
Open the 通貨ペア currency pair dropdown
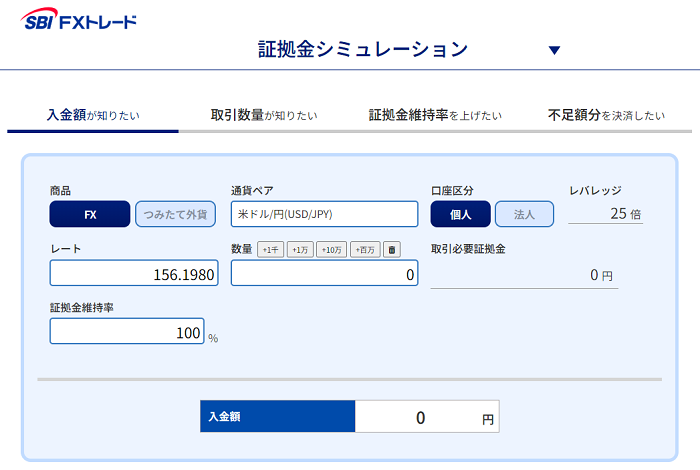[x=325, y=214]
